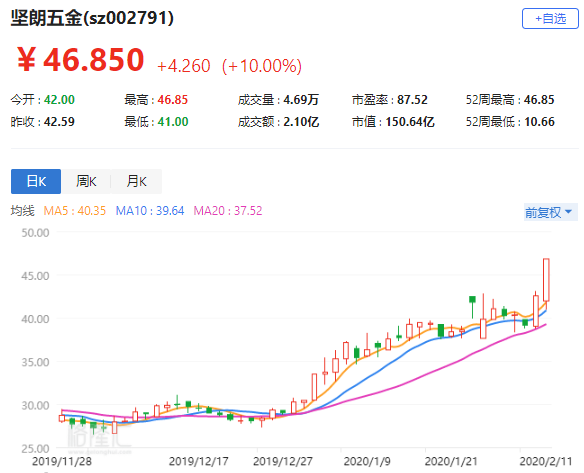Click the 2019/12/27 date axis label

283,461
